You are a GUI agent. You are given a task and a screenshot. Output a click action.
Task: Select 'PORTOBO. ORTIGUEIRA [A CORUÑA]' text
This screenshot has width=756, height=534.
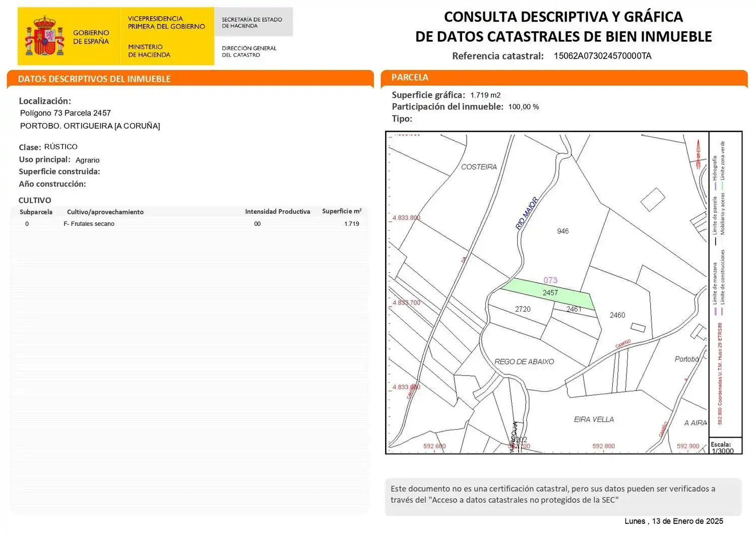pos(90,126)
